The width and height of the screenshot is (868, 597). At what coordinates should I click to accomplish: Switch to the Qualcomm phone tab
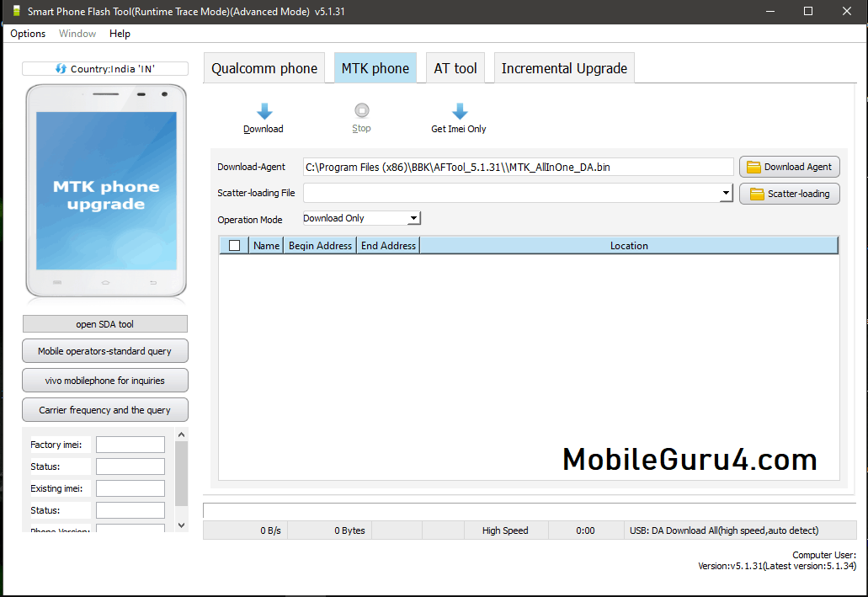pyautogui.click(x=264, y=68)
